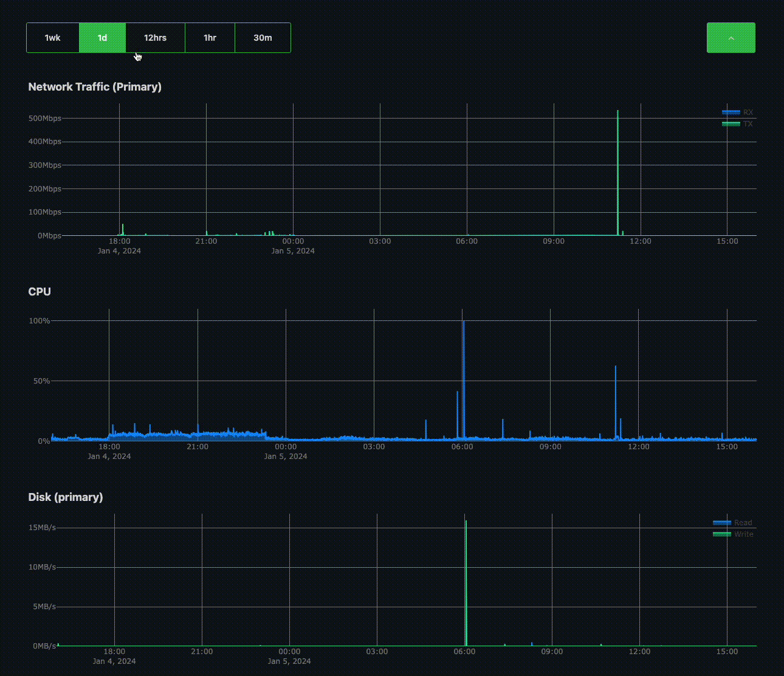This screenshot has width=784, height=676.
Task: Re-select the active 1d time range
Action: click(x=102, y=37)
